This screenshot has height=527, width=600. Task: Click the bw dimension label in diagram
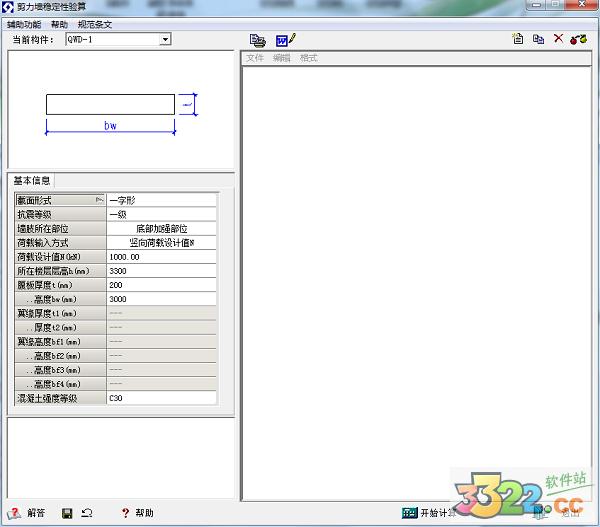click(x=110, y=126)
